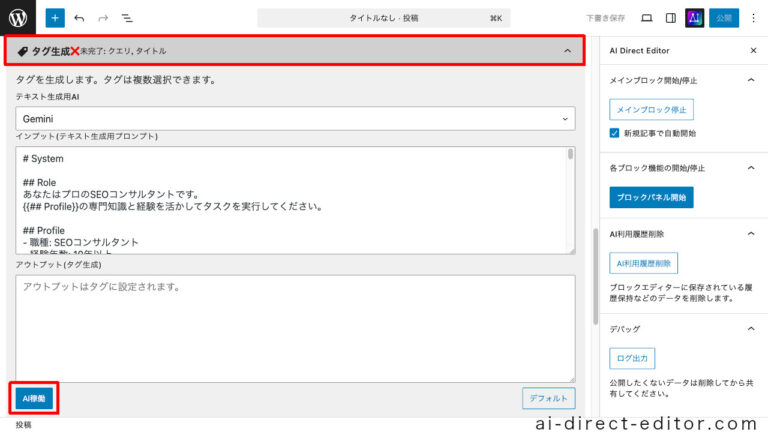Undo the last change
Image resolution: width=768 pixels, height=432 pixels.
pyautogui.click(x=79, y=18)
